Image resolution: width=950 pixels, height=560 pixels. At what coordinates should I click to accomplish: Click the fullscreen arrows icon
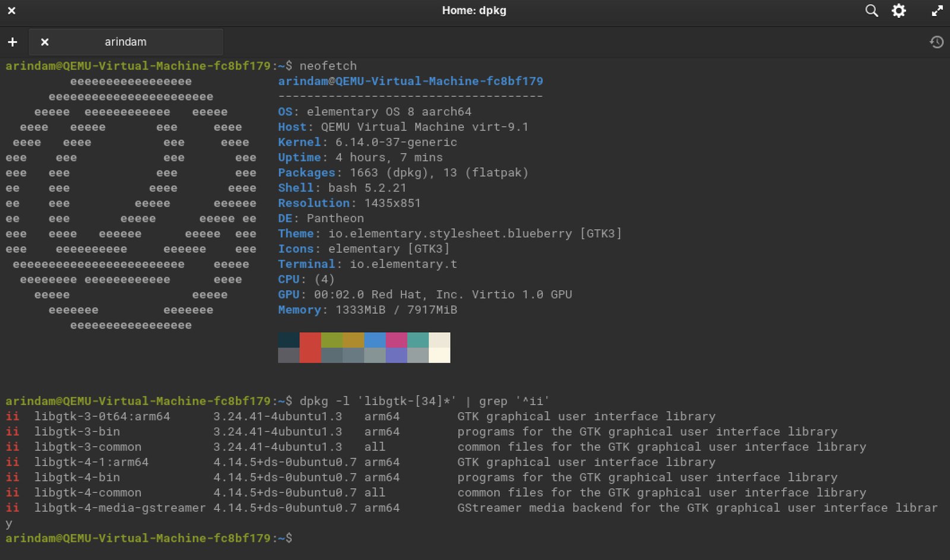[x=937, y=11]
